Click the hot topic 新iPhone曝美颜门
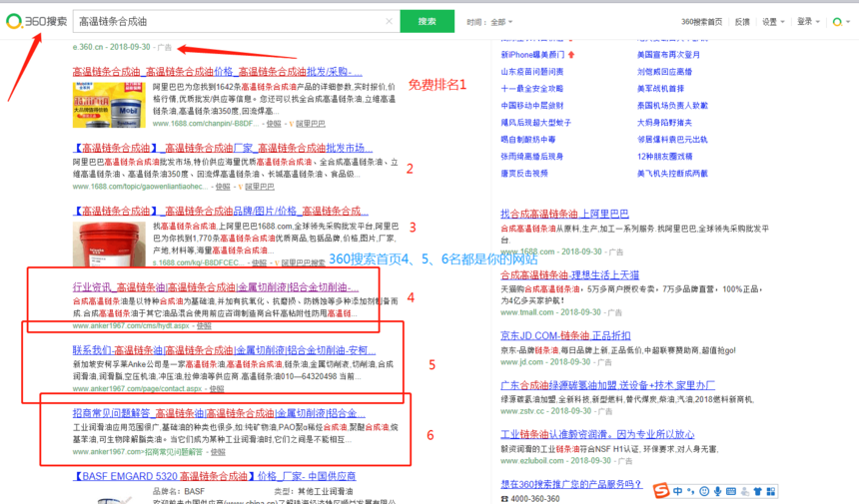 tap(532, 55)
